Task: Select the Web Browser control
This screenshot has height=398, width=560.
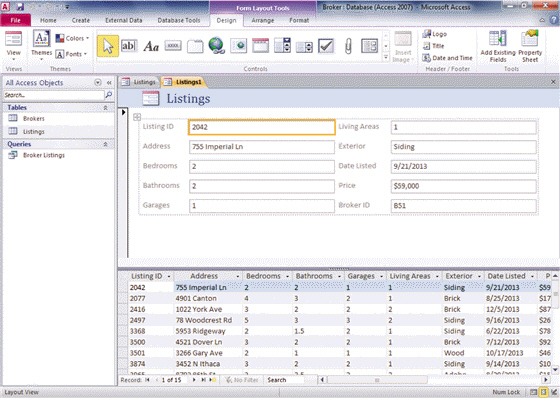Action: 239,46
